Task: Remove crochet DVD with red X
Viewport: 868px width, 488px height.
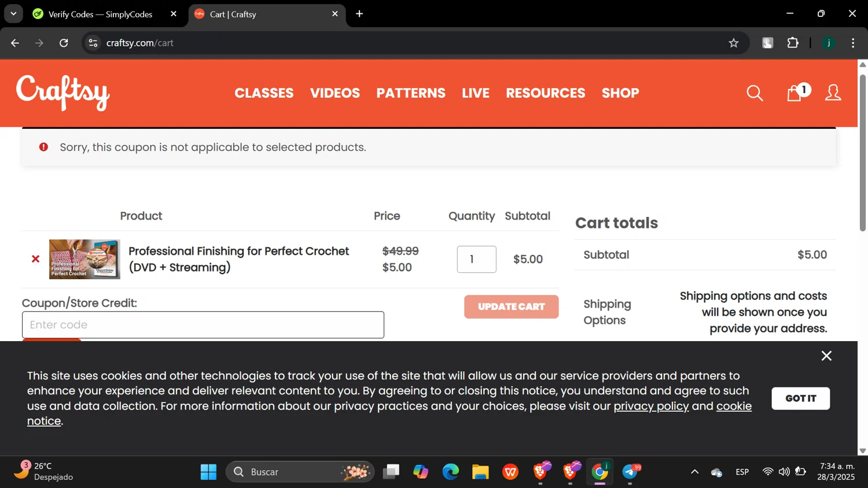Action: (x=35, y=259)
